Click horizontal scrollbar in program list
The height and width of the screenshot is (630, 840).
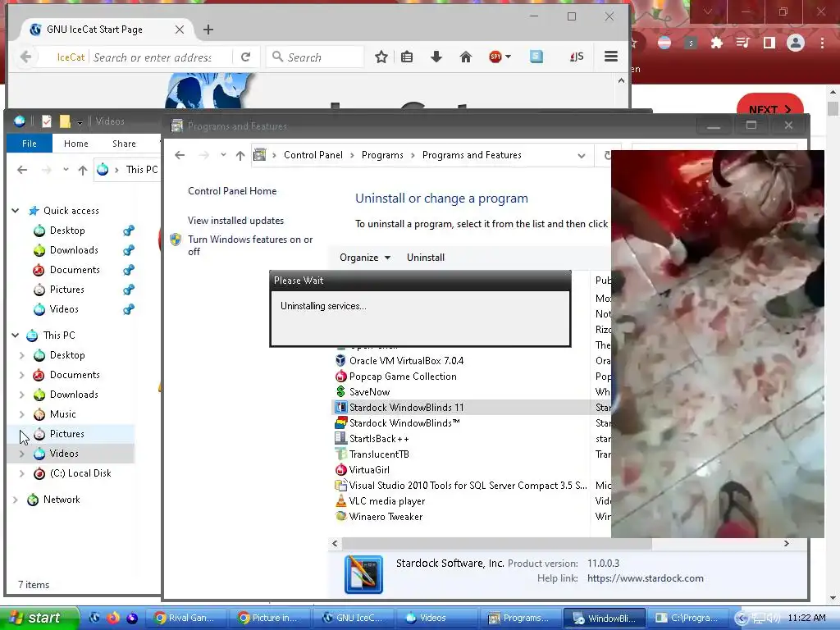[x=496, y=543]
